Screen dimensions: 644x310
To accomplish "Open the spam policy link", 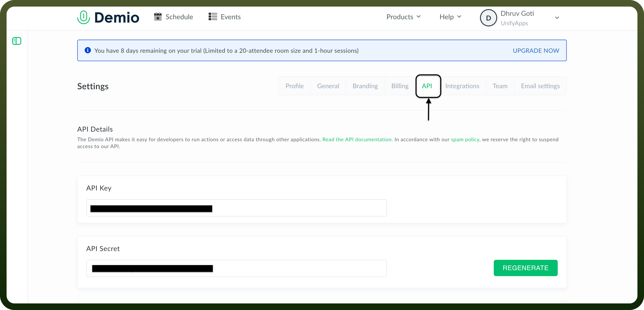I will pyautogui.click(x=465, y=139).
